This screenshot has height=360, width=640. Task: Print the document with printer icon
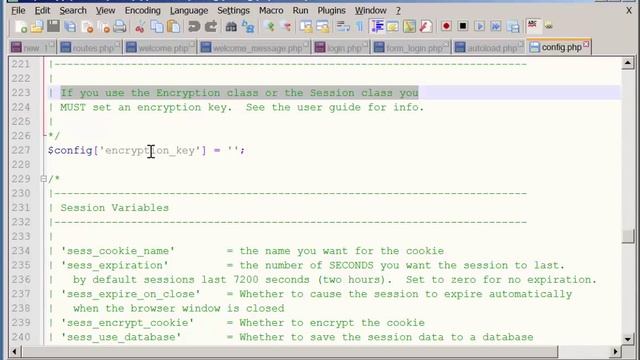click(x=120, y=27)
